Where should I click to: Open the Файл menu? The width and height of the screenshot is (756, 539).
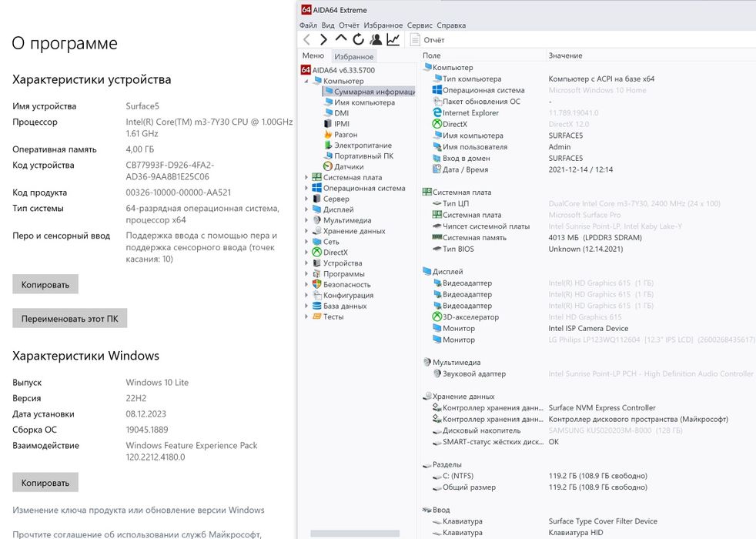click(308, 25)
